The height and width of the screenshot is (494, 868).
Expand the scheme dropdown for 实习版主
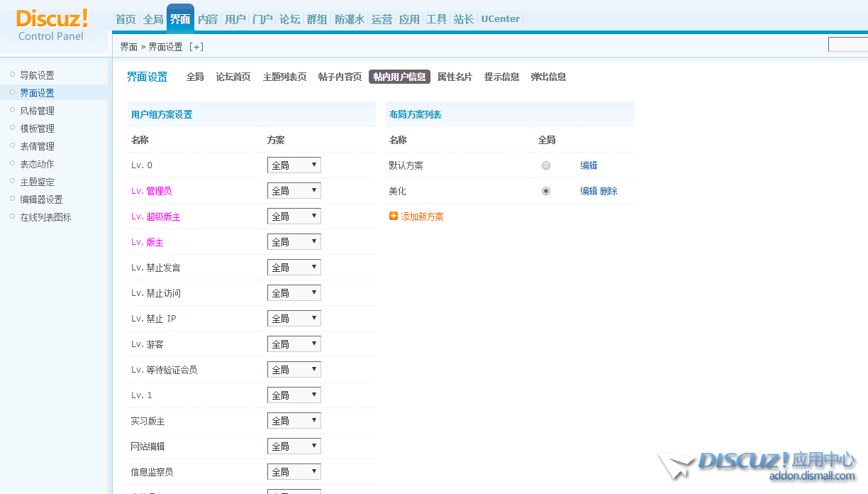click(294, 421)
